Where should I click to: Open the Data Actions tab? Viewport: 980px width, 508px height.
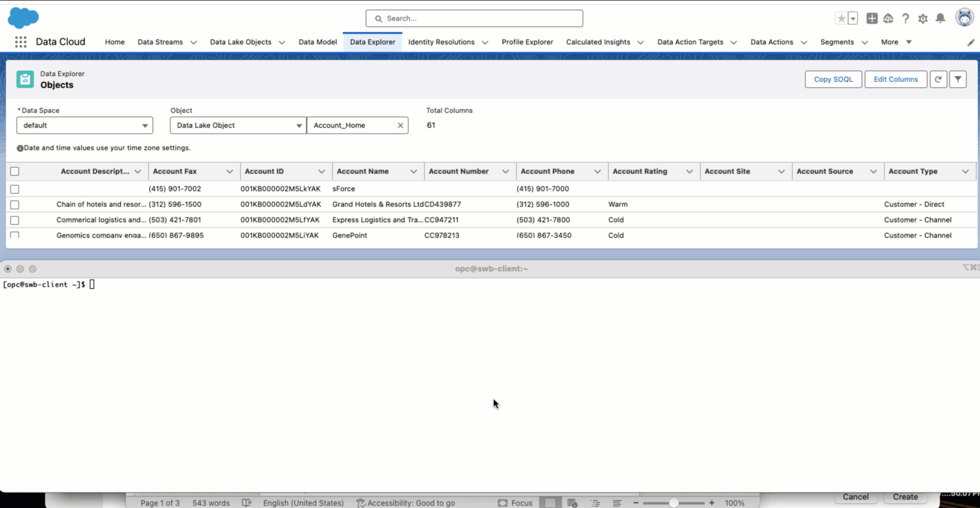click(771, 42)
